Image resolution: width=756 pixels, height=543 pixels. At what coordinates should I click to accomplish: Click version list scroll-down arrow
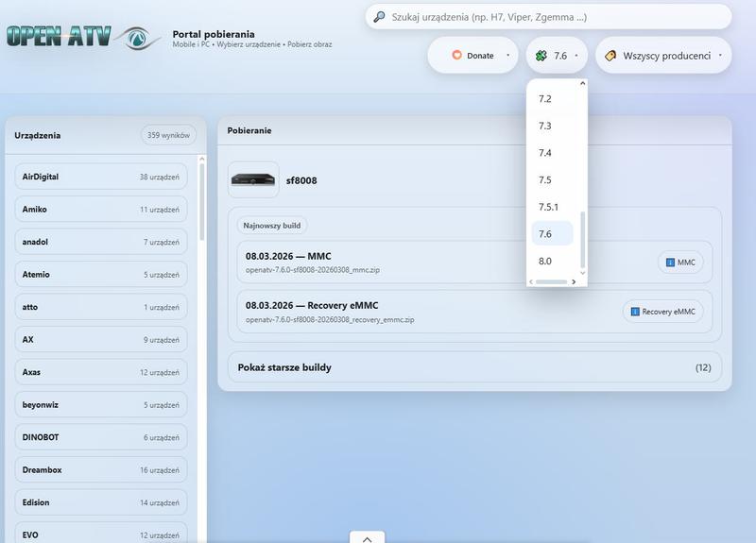[x=582, y=273]
